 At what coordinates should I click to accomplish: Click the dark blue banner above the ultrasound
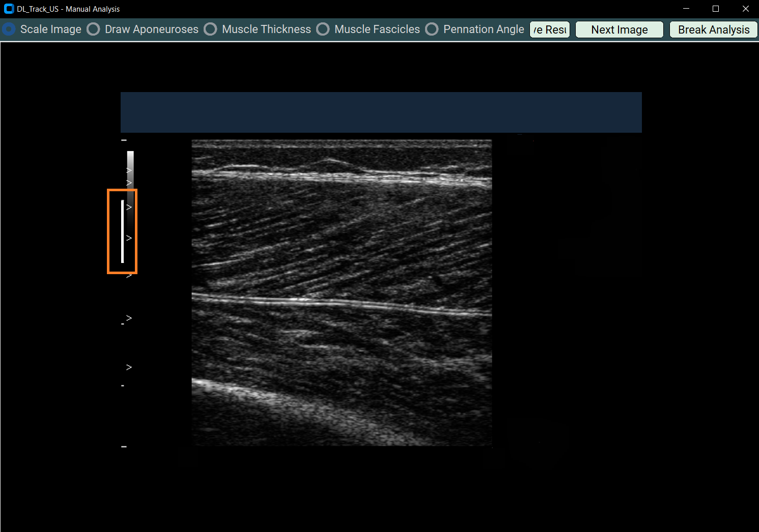point(381,112)
